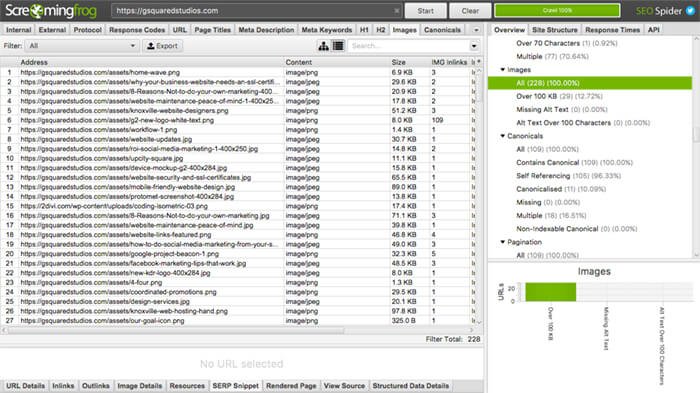Viewport: 700px width, 393px height.
Task: Open the SERP Snippet bottom tab
Action: coord(236,386)
